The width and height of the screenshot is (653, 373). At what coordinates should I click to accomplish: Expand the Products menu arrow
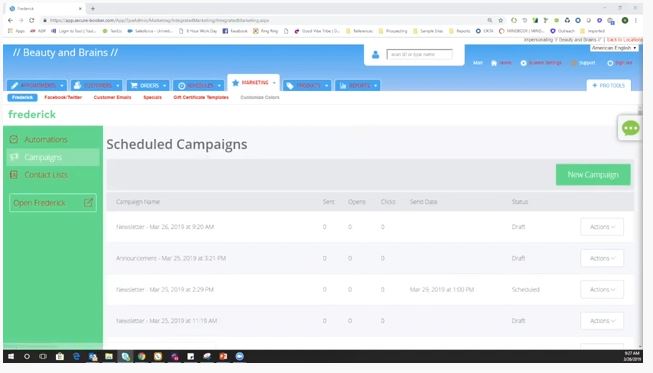(x=326, y=85)
